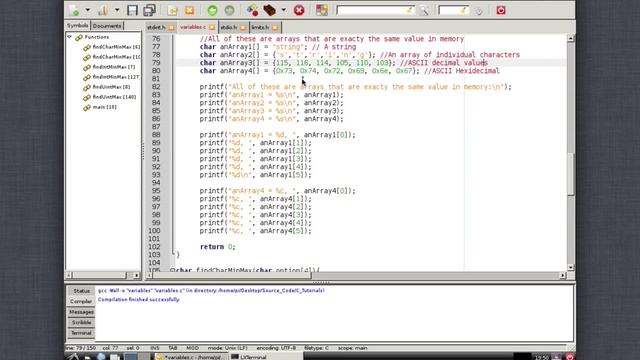Expand the recent files dropdown beside Open
The height and width of the screenshot is (360, 640).
117,10
